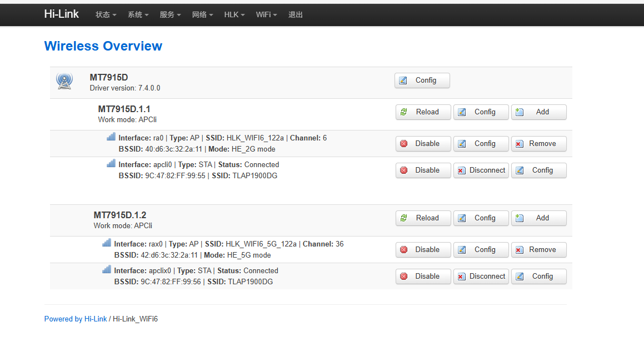
Task: Disable the rax0 5G AP interface
Action: [x=423, y=250]
